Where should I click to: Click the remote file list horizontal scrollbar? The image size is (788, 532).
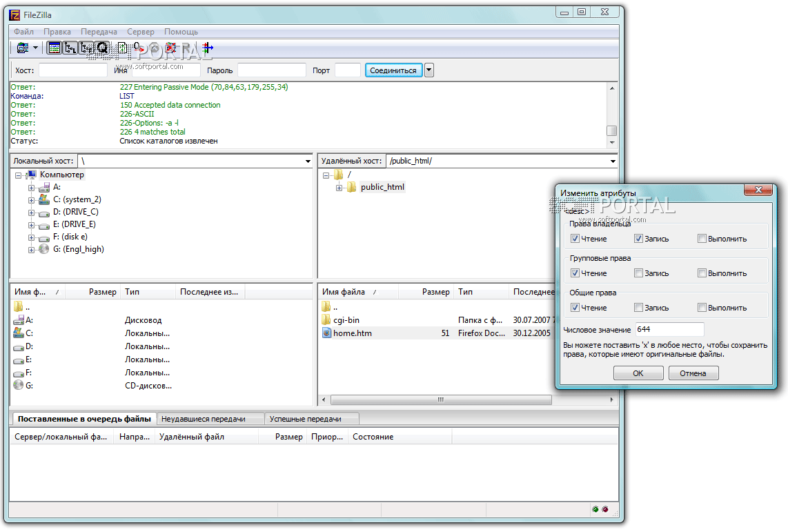(x=441, y=400)
